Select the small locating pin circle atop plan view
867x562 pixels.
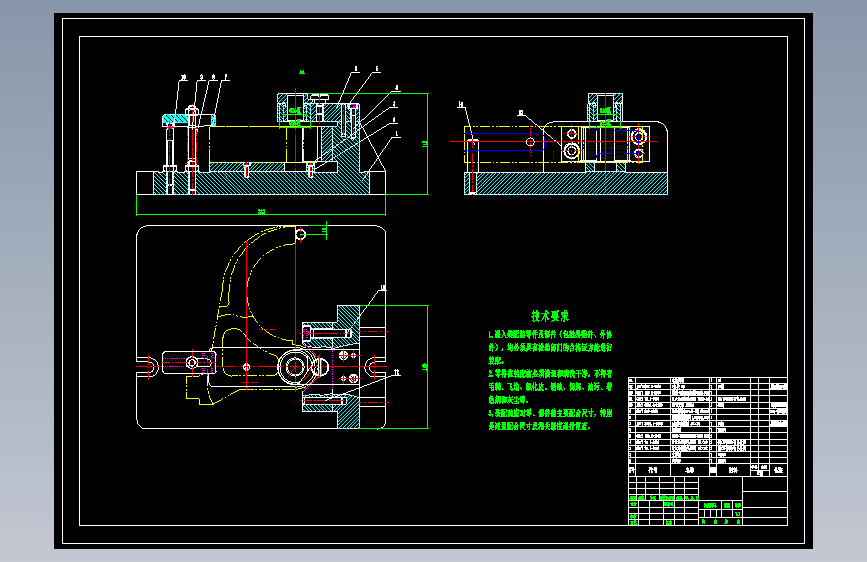pyautogui.click(x=301, y=235)
